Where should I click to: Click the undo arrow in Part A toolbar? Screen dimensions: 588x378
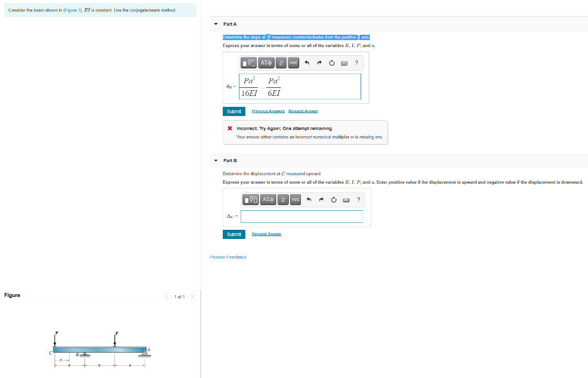(x=307, y=63)
